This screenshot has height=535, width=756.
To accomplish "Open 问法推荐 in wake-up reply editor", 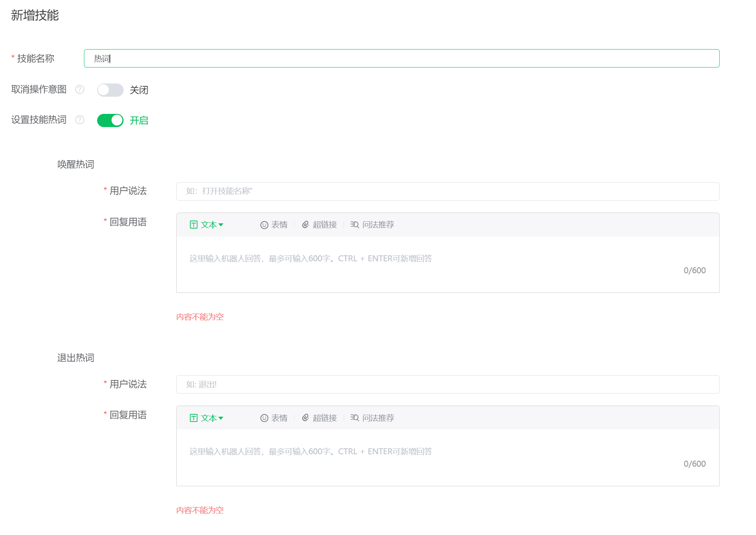I will point(372,225).
